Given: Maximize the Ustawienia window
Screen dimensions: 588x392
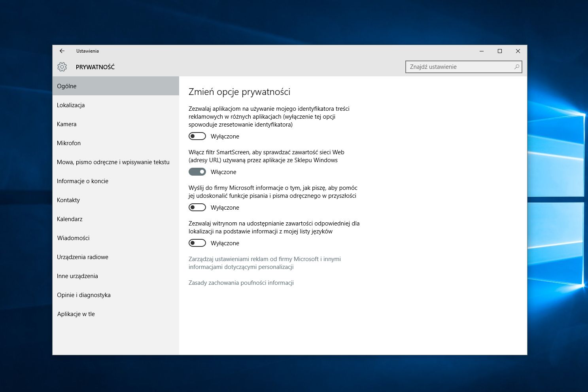Looking at the screenshot, I should [x=500, y=51].
